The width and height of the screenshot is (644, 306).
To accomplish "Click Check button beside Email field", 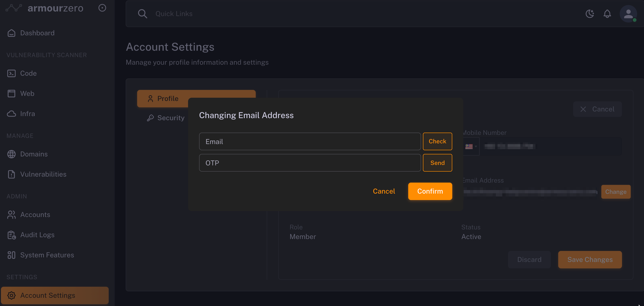I will pos(437,141).
